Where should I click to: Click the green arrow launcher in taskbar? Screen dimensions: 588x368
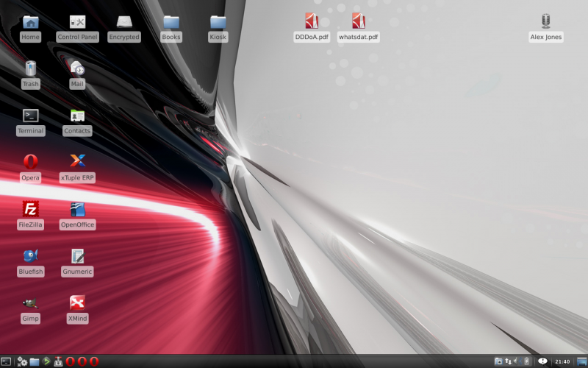[46, 361]
